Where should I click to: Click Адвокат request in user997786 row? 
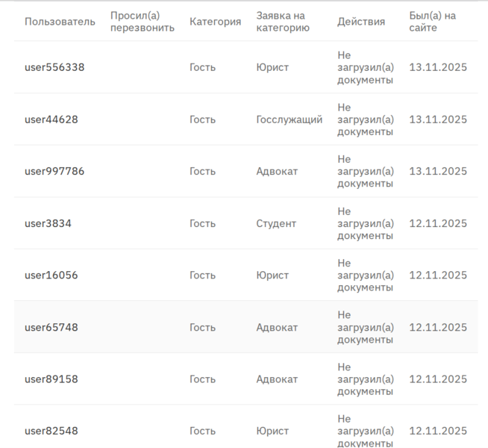pyautogui.click(x=277, y=171)
